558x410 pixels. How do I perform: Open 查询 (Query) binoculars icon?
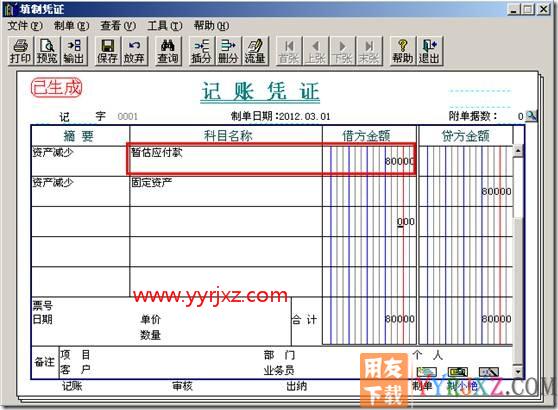(x=168, y=51)
